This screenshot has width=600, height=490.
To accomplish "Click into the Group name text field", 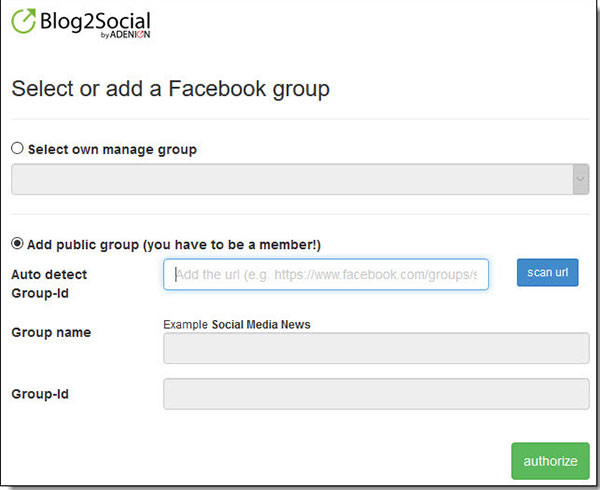I will tap(375, 348).
